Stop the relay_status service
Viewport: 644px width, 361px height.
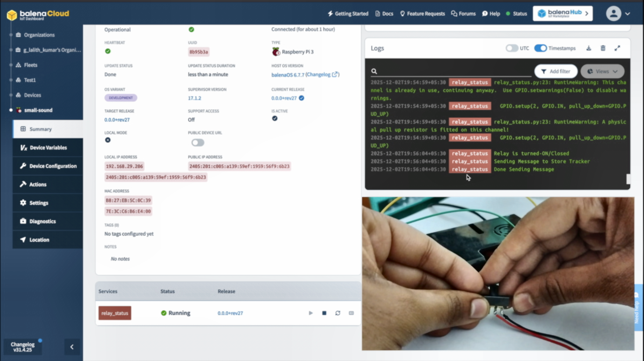(324, 313)
